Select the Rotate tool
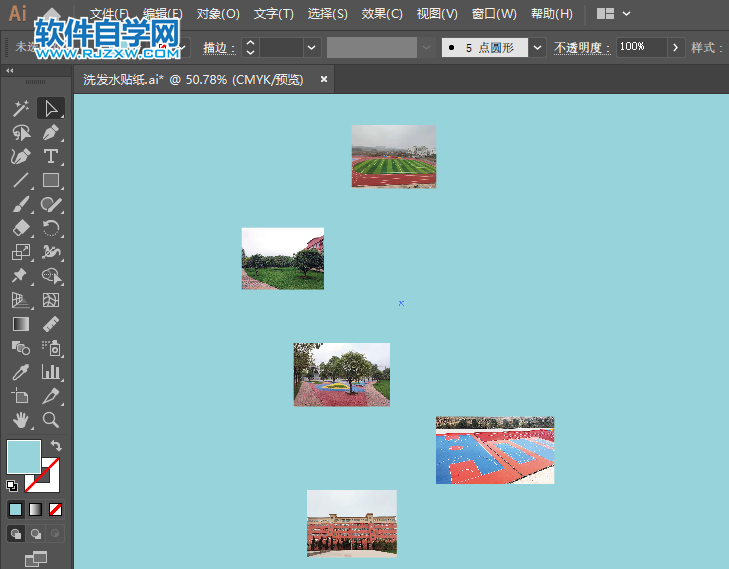 coord(51,228)
